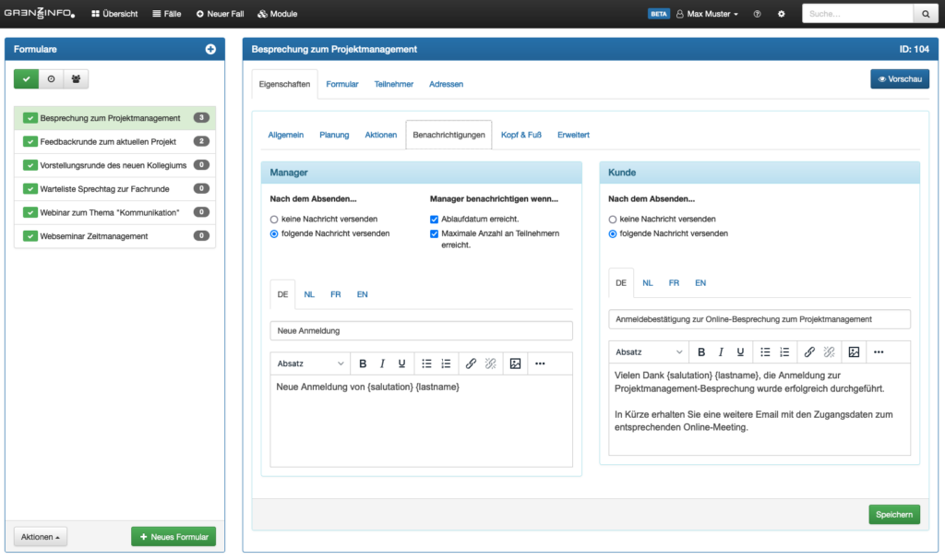Expand the Max Muster user menu
The image size is (945, 560).
point(708,14)
